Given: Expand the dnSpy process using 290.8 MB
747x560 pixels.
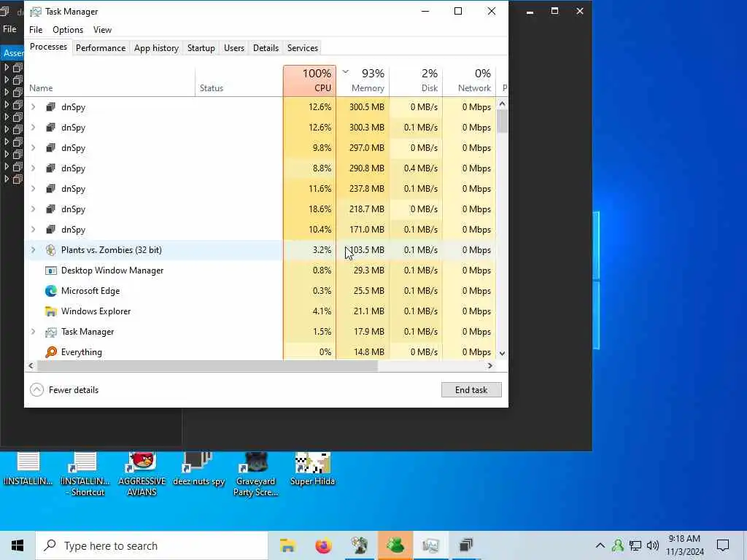Looking at the screenshot, I should [x=34, y=168].
